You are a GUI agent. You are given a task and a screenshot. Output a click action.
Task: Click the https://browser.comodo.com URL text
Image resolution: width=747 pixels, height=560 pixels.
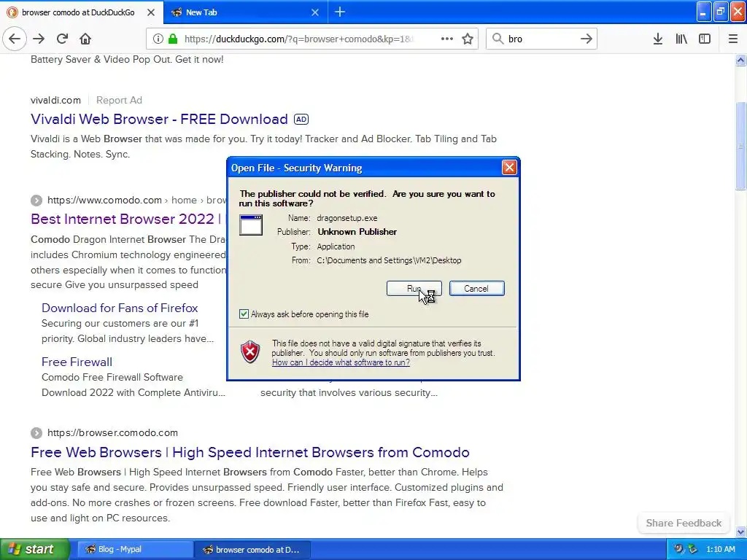(x=112, y=433)
